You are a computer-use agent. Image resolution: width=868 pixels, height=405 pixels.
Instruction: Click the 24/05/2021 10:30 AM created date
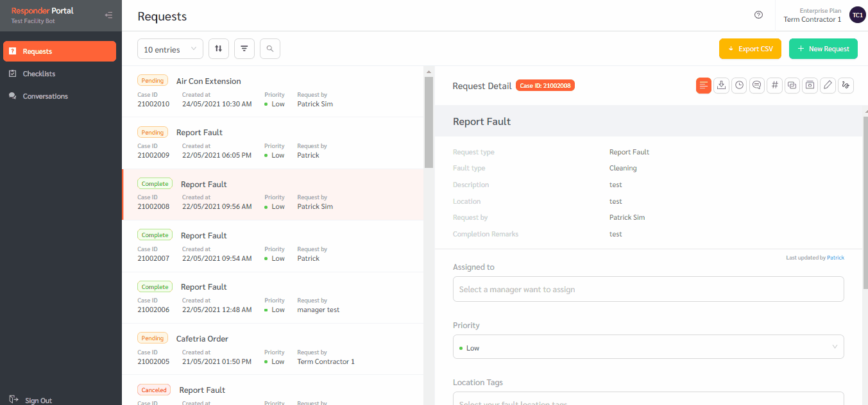coord(217,104)
